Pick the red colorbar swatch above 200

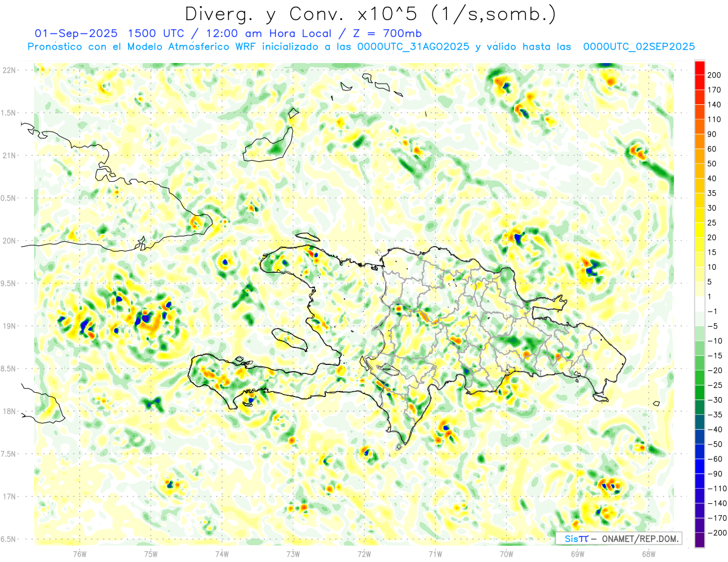pos(699,68)
